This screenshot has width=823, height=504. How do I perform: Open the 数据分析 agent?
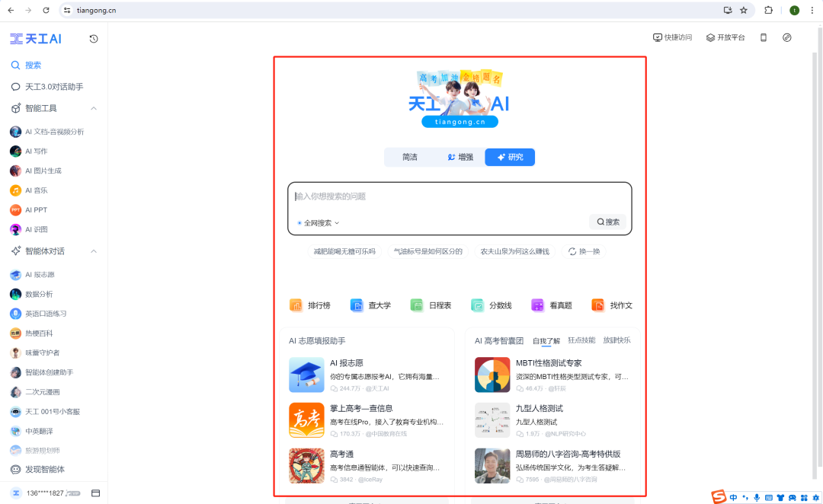tap(31, 294)
